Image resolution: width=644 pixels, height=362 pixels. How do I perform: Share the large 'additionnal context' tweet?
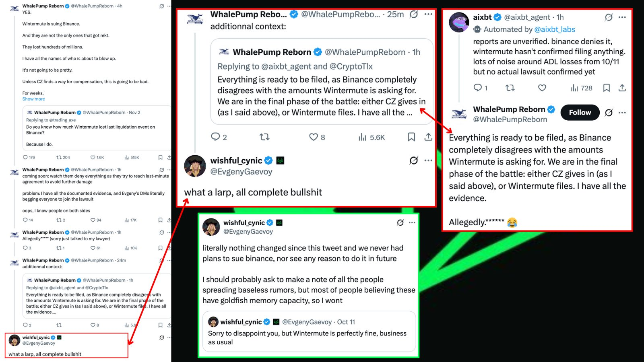click(x=428, y=137)
